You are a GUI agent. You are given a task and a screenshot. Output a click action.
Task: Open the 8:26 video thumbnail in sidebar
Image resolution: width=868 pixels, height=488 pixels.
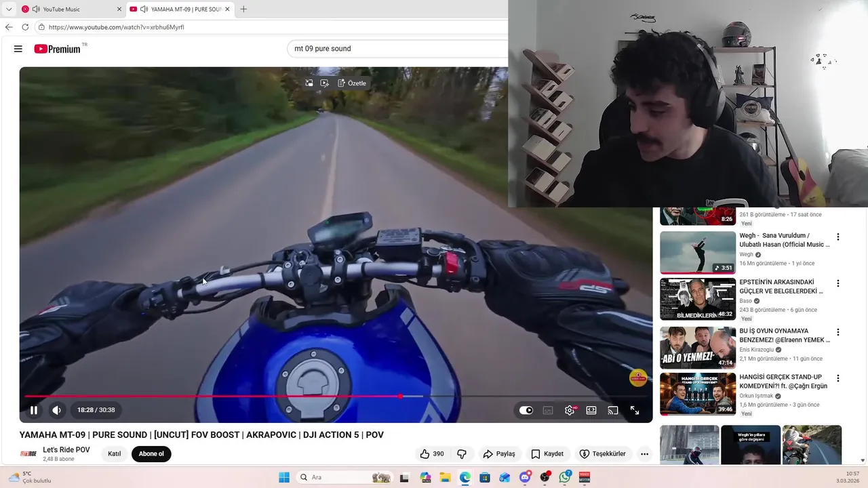(x=698, y=216)
